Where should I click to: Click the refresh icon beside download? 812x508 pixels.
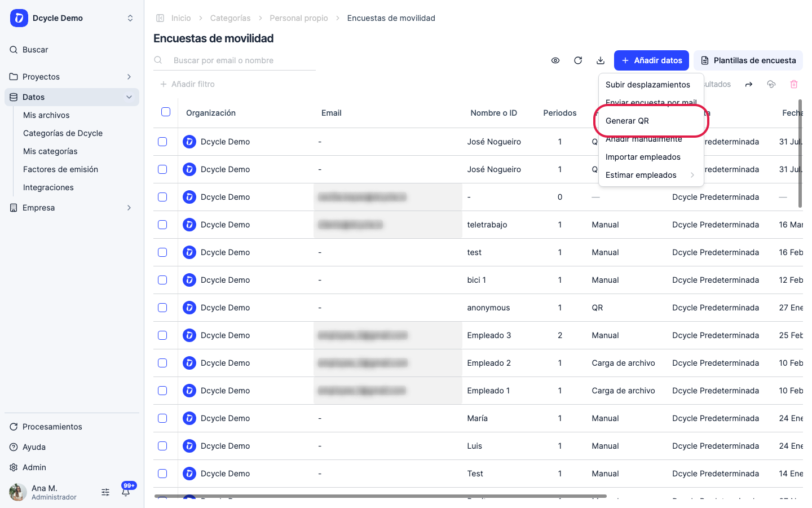click(578, 60)
